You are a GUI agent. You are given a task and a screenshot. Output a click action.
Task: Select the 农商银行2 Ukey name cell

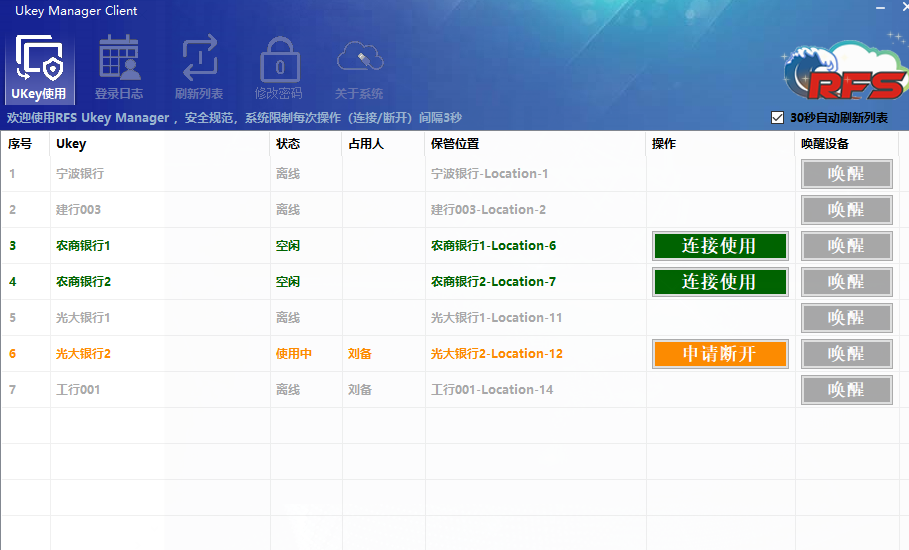(x=160, y=282)
